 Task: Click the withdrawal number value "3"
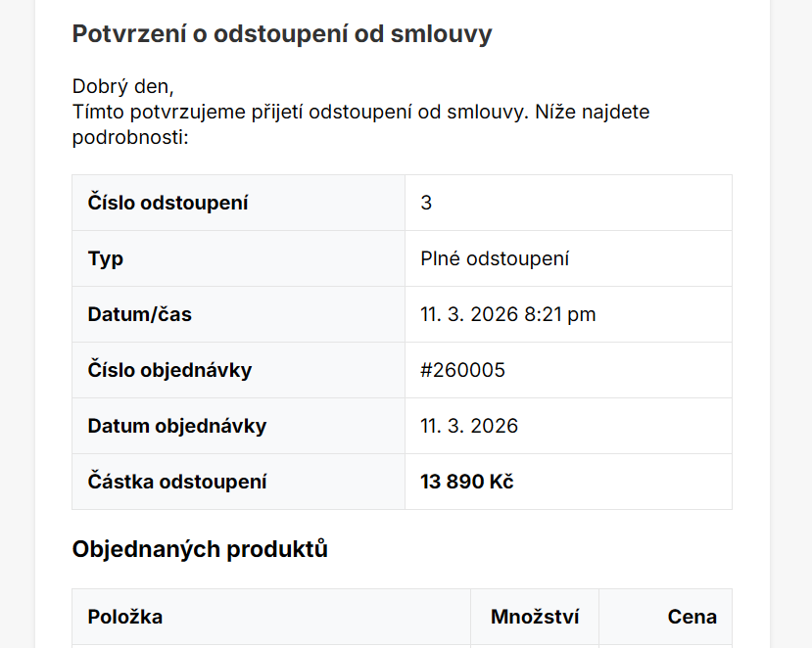(x=426, y=204)
